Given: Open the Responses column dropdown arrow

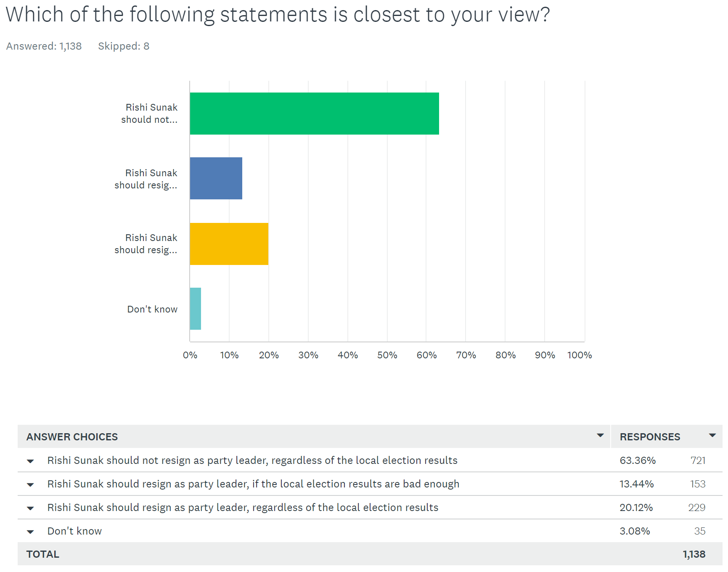Looking at the screenshot, I should [712, 435].
